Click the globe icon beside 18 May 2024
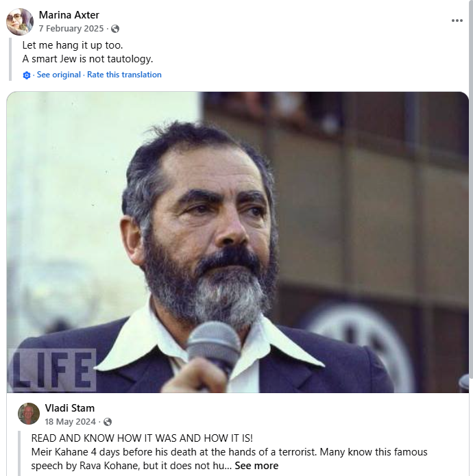Viewport: 473px width, 476px height. click(x=108, y=422)
